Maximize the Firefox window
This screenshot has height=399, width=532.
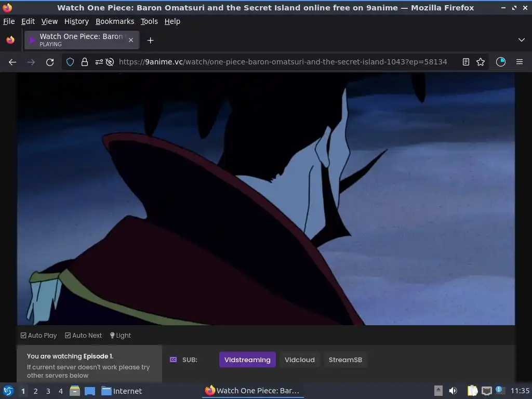[x=514, y=7]
